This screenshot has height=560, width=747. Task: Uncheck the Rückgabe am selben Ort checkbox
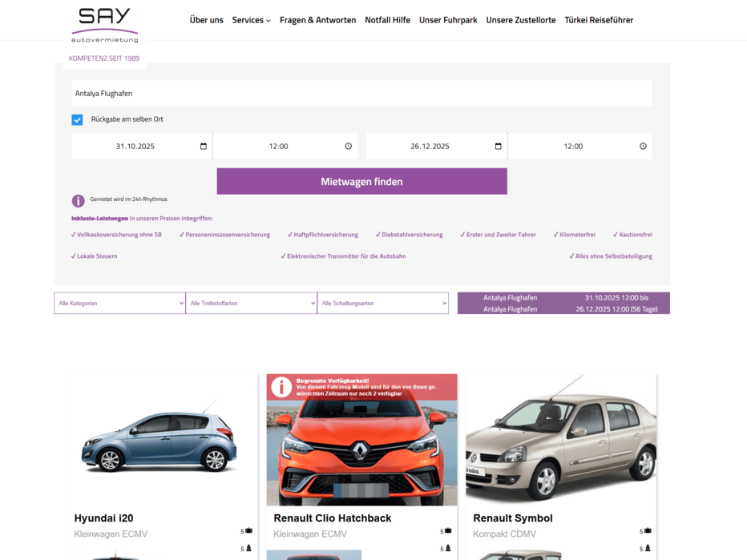click(77, 119)
